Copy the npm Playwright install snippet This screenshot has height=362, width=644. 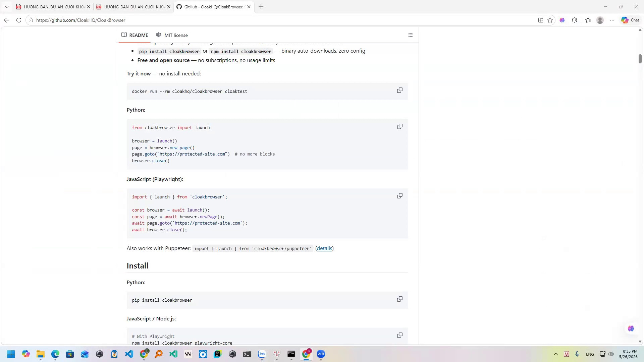click(x=400, y=336)
